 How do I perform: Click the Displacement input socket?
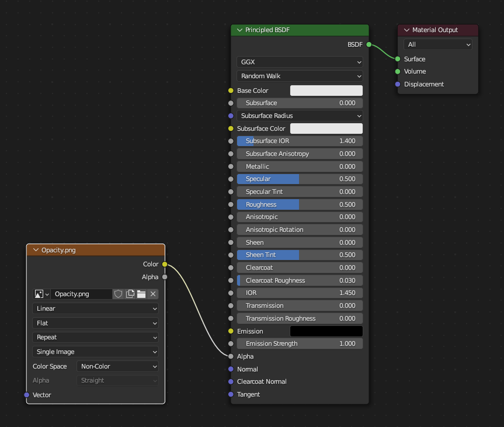[x=398, y=84]
